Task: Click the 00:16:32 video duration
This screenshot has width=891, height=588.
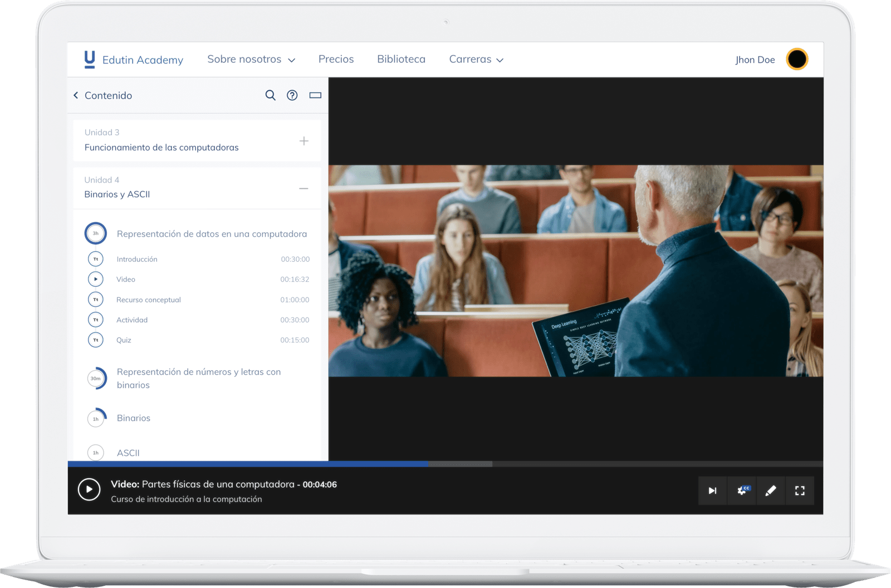Action: (295, 279)
